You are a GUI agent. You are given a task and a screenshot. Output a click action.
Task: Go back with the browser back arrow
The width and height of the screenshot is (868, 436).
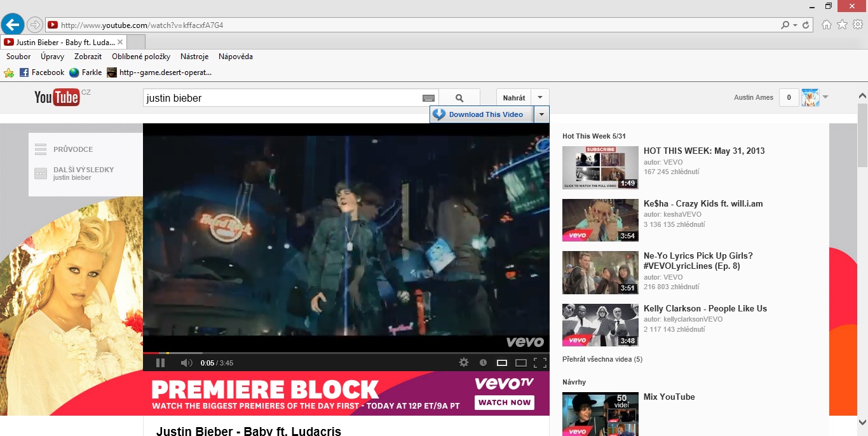(13, 25)
